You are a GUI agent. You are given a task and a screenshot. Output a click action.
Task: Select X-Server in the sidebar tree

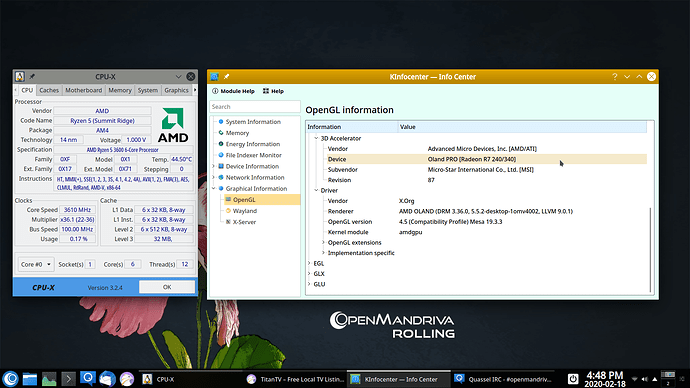click(244, 222)
